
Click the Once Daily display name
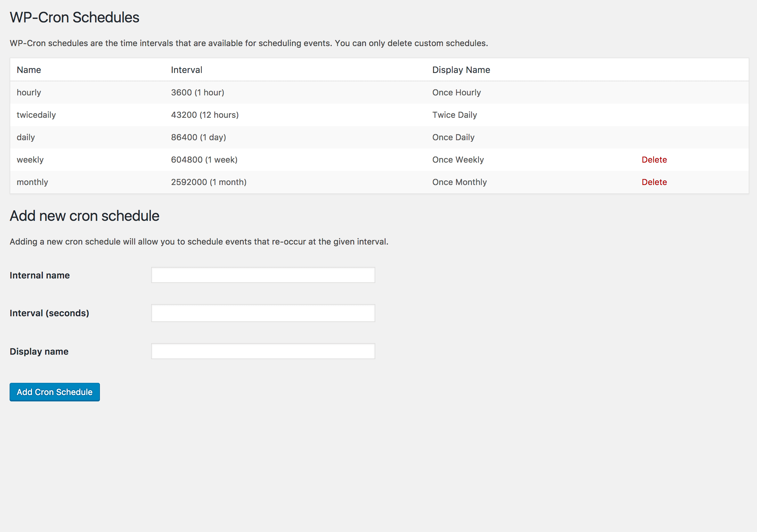453,137
